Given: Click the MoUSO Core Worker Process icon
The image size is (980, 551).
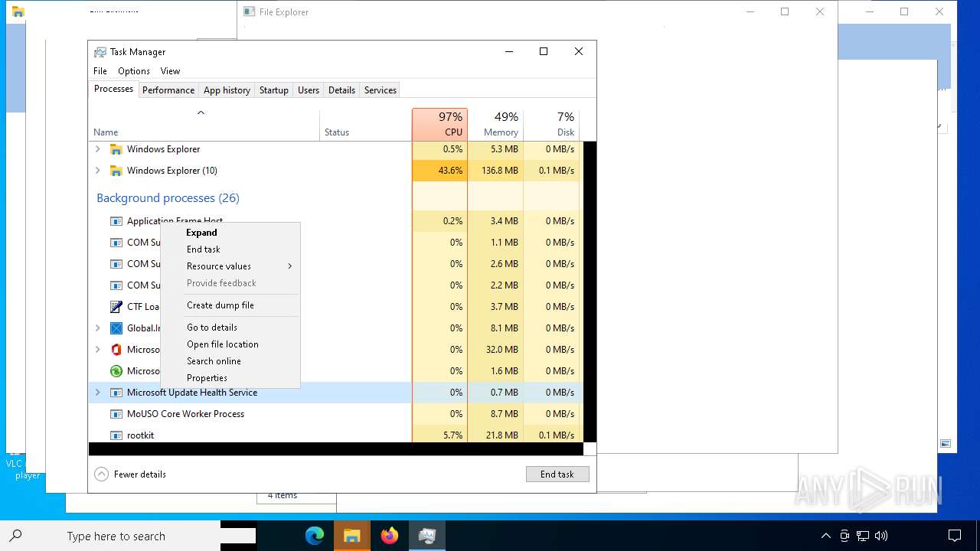Looking at the screenshot, I should pyautogui.click(x=116, y=414).
